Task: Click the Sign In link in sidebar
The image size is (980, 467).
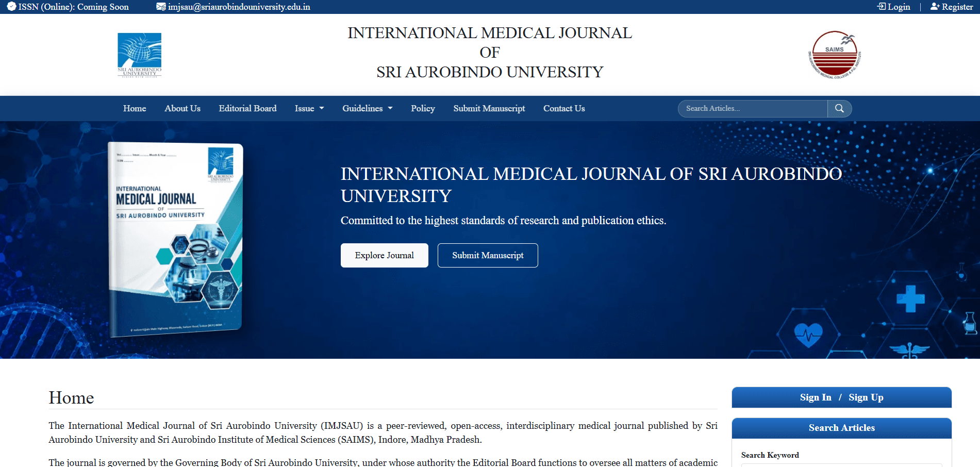Action: coord(816,397)
